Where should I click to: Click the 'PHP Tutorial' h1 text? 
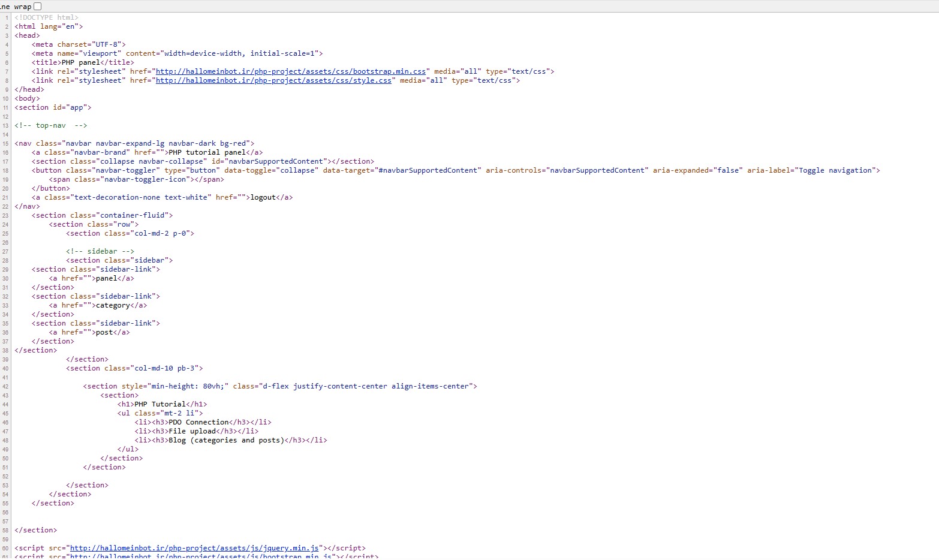coord(160,404)
